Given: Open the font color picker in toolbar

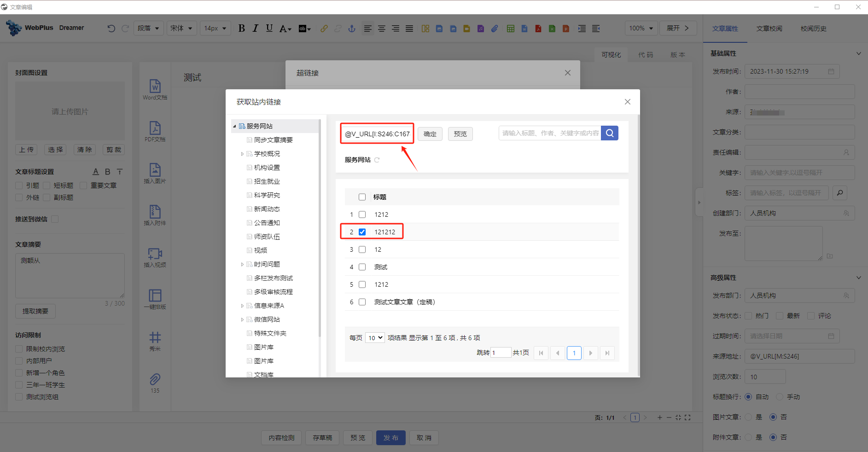Looking at the screenshot, I should [x=285, y=29].
